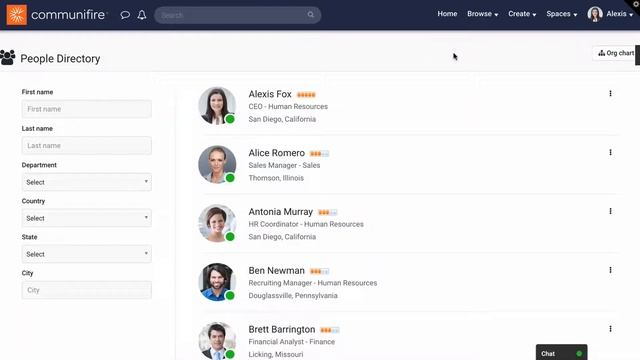Open Ben Newman's profile link
Image resolution: width=640 pixels, height=360 pixels.
click(276, 271)
